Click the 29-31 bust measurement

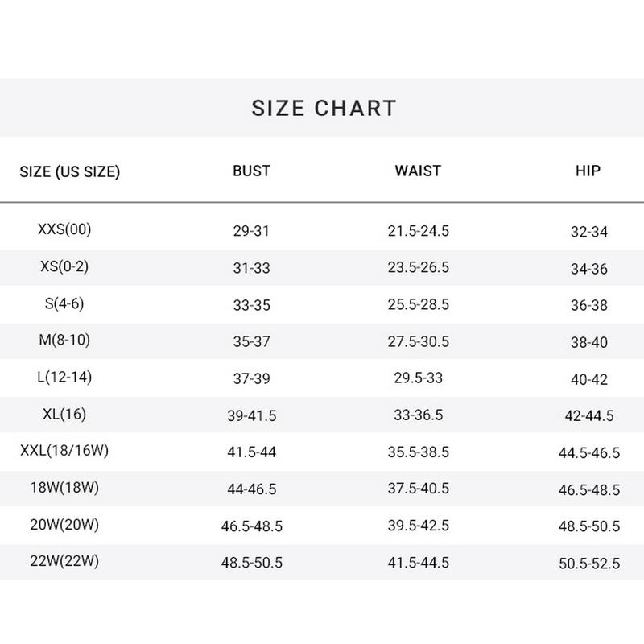tap(251, 232)
